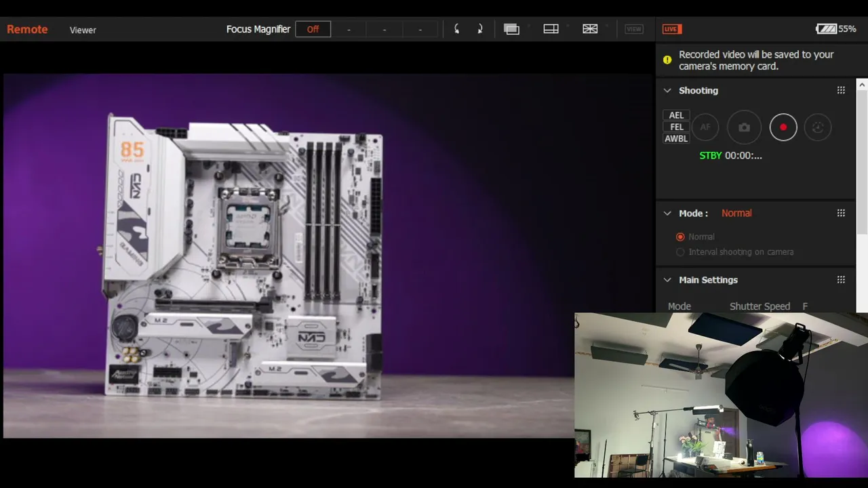The width and height of the screenshot is (868, 488).
Task: Rotate the live view clockwise
Action: click(480, 29)
